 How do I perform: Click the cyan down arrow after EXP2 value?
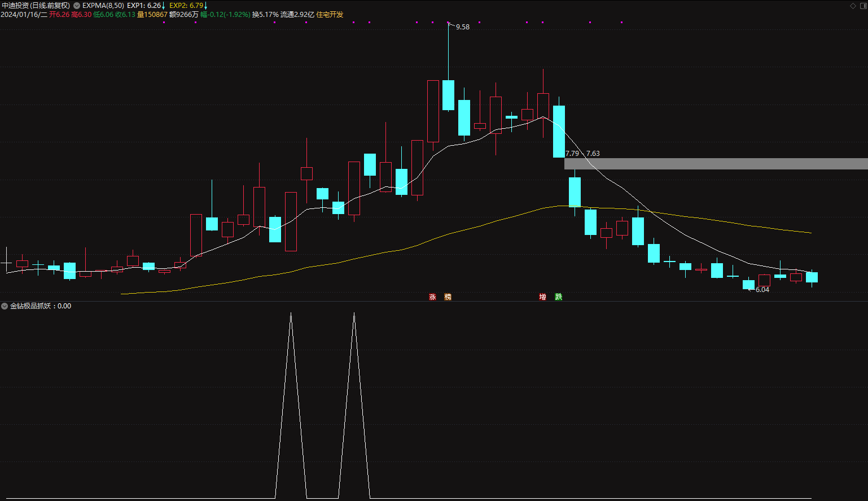click(205, 6)
